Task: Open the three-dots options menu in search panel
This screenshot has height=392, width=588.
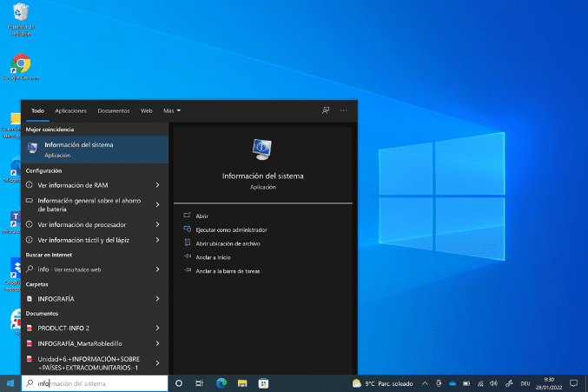Action: pyautogui.click(x=344, y=111)
